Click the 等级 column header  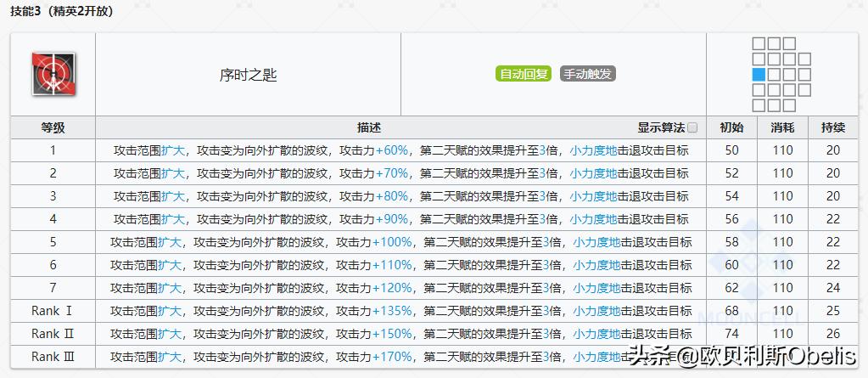(x=53, y=128)
